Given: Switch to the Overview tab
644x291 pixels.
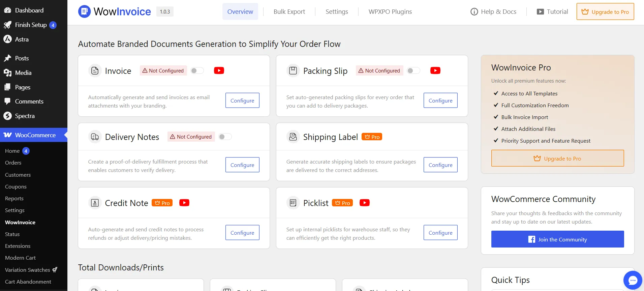Looking at the screenshot, I should pos(240,11).
